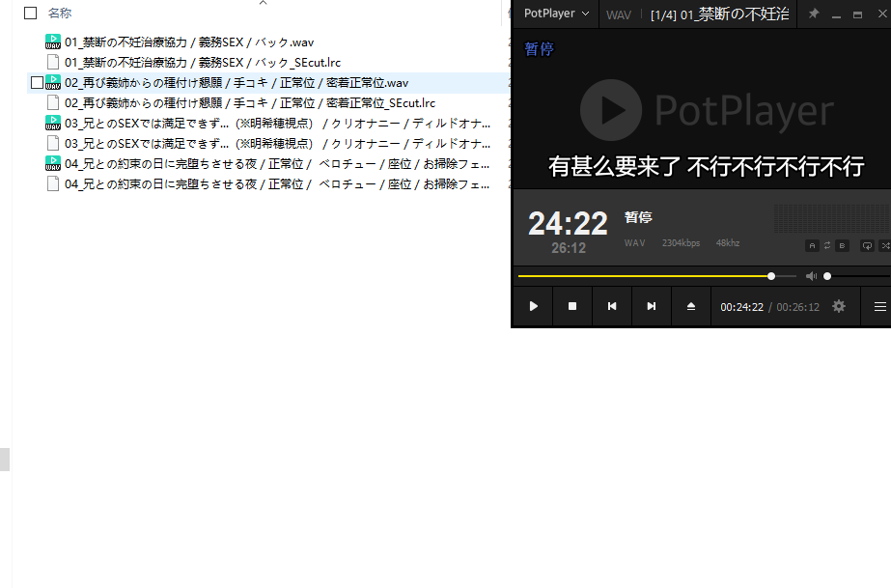Click the eject button to open media
Image resolution: width=891 pixels, height=588 pixels.
[x=689, y=306]
